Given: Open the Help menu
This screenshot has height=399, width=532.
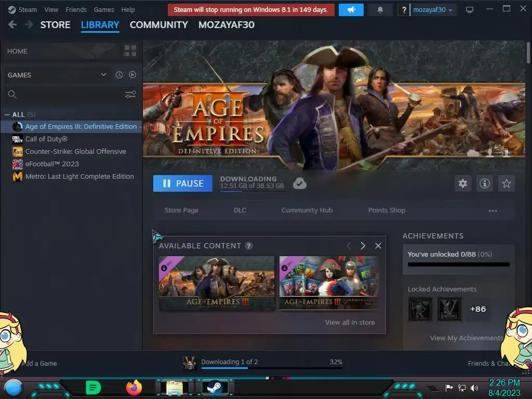Looking at the screenshot, I should pyautogui.click(x=128, y=10).
